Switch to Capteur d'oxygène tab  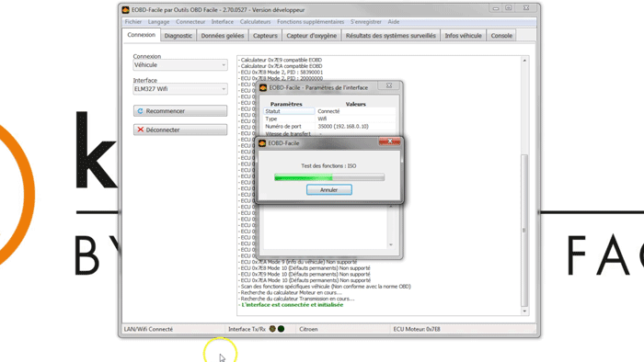click(x=311, y=36)
